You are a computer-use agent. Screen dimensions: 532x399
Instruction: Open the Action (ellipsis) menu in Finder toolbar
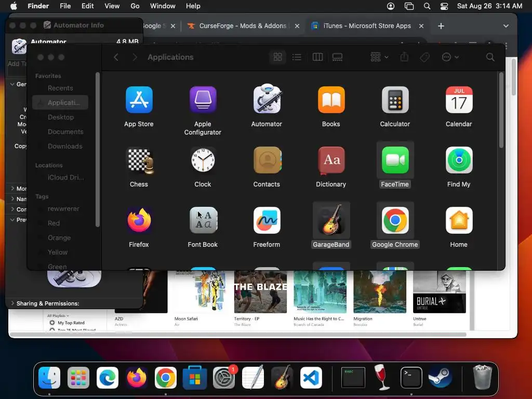(450, 57)
